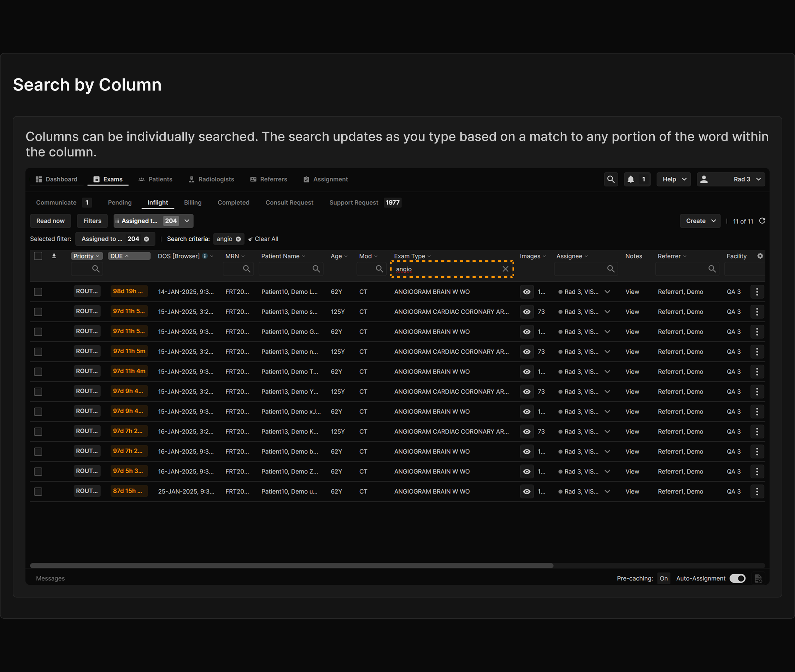Check the 97d 11h 4m exam row checkbox
Screen dimensions: 795x672
click(x=38, y=372)
